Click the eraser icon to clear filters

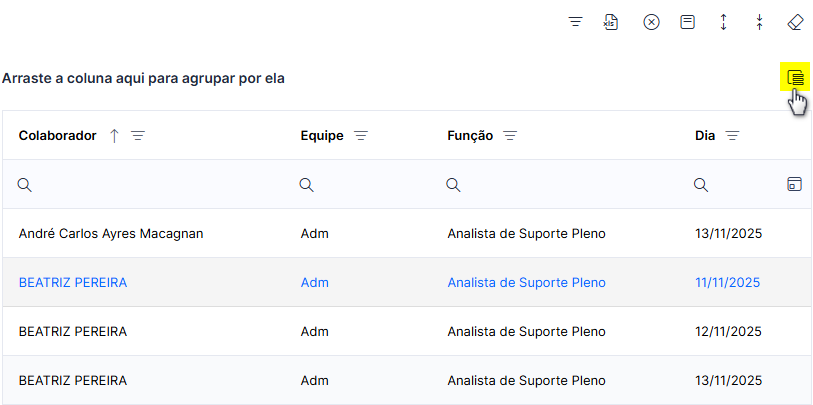795,22
